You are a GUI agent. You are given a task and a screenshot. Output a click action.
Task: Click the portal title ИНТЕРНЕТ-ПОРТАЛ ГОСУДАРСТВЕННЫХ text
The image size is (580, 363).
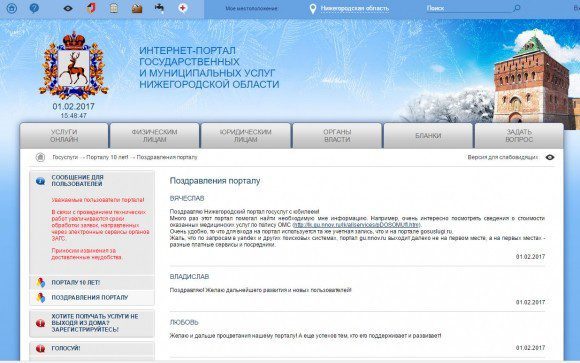pos(209,67)
